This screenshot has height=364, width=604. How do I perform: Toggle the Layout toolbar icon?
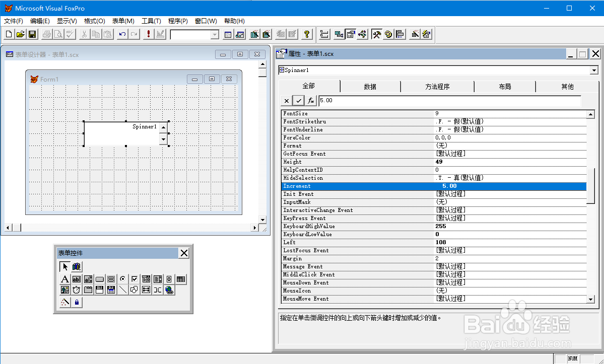(x=400, y=34)
